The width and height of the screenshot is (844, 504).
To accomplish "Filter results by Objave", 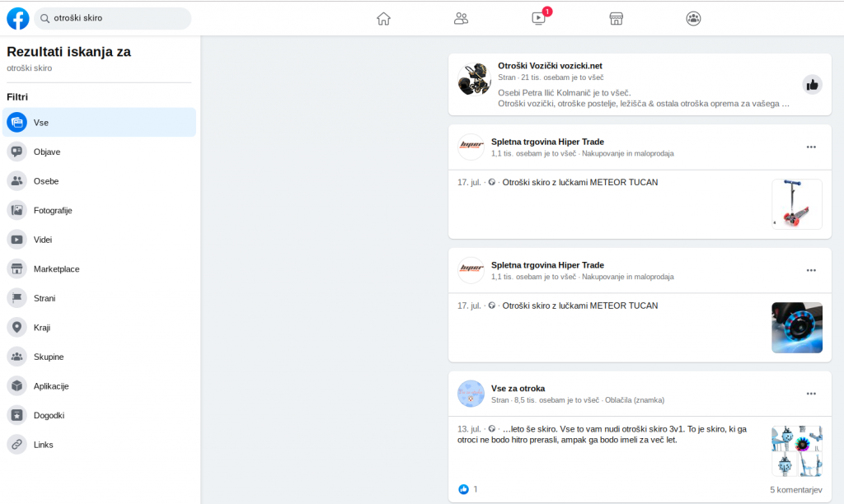I will [99, 152].
